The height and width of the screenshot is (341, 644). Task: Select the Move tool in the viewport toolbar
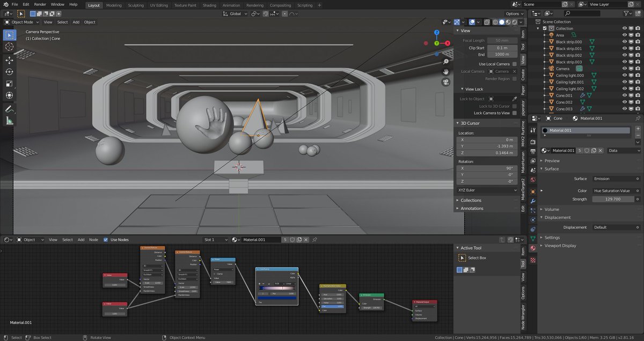pos(9,60)
